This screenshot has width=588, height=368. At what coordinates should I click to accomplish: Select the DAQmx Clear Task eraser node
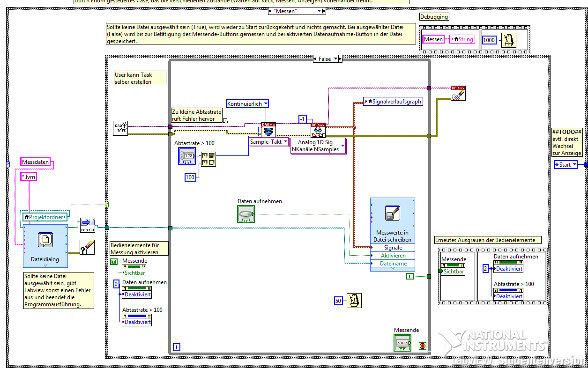click(458, 93)
